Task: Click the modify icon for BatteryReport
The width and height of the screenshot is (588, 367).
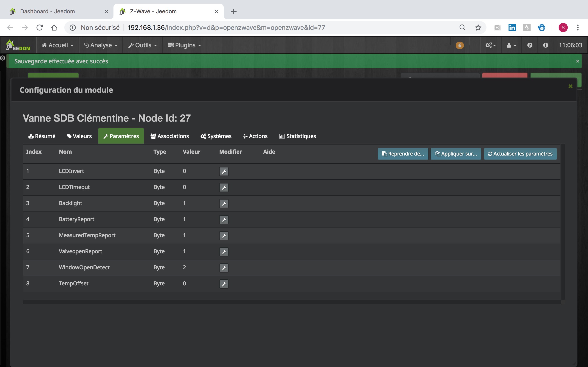Action: (x=223, y=220)
